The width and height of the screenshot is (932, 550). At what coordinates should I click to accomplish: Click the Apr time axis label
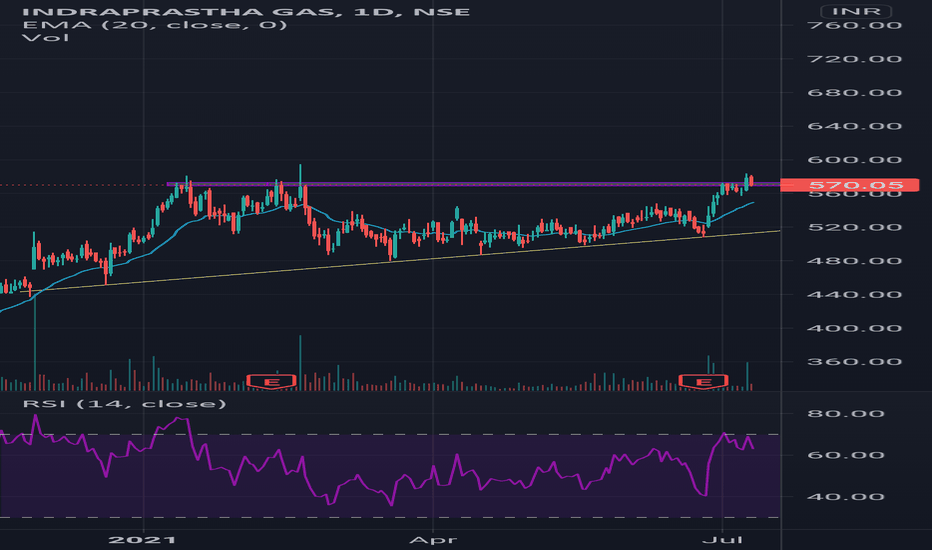433,540
